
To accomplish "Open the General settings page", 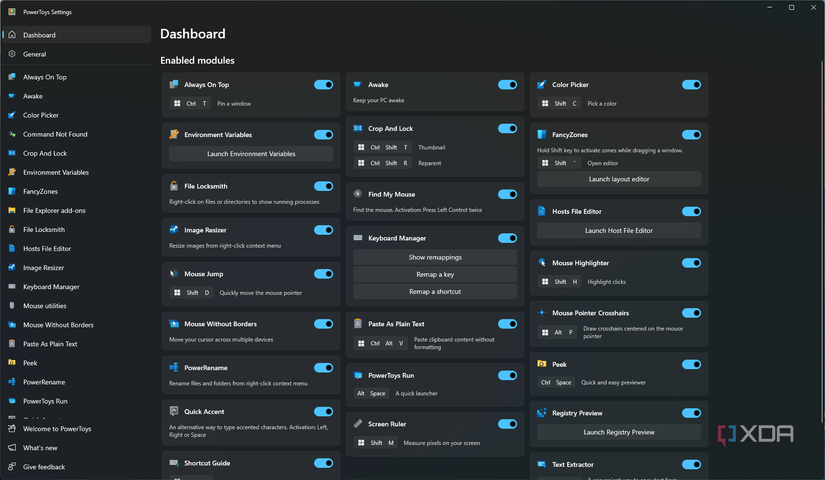I will tap(76, 54).
